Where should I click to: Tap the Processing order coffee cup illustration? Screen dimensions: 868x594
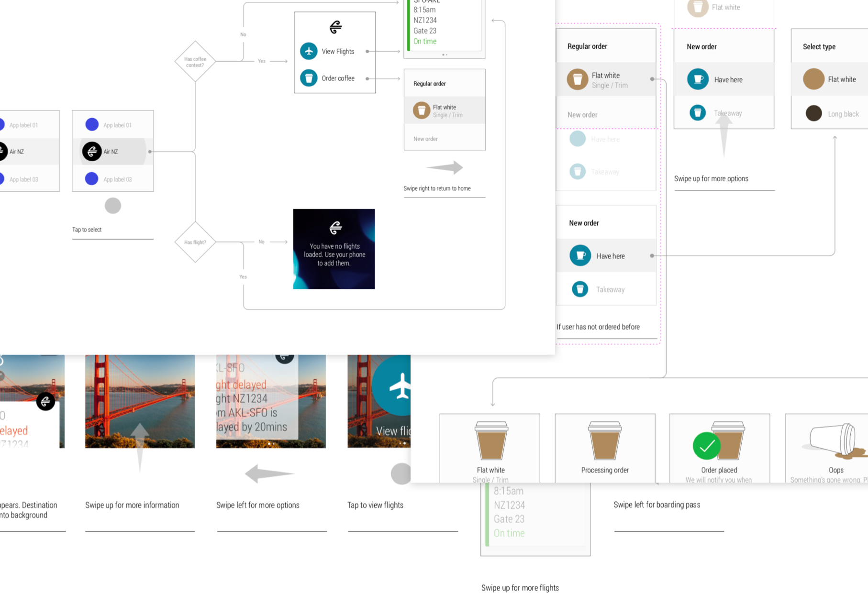pyautogui.click(x=605, y=440)
